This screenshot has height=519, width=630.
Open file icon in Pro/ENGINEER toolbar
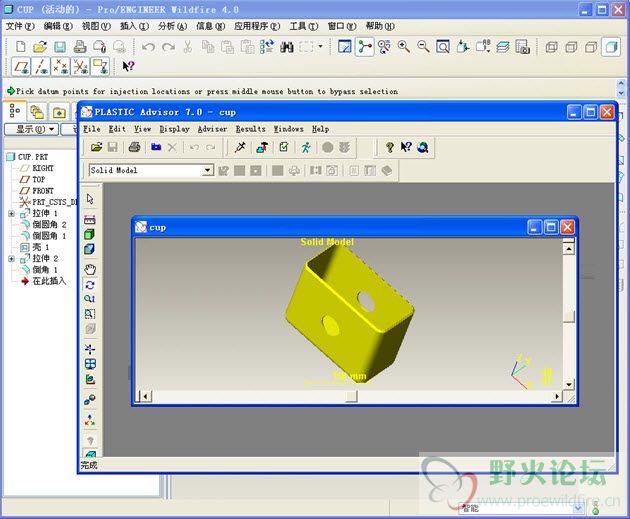tap(40, 47)
